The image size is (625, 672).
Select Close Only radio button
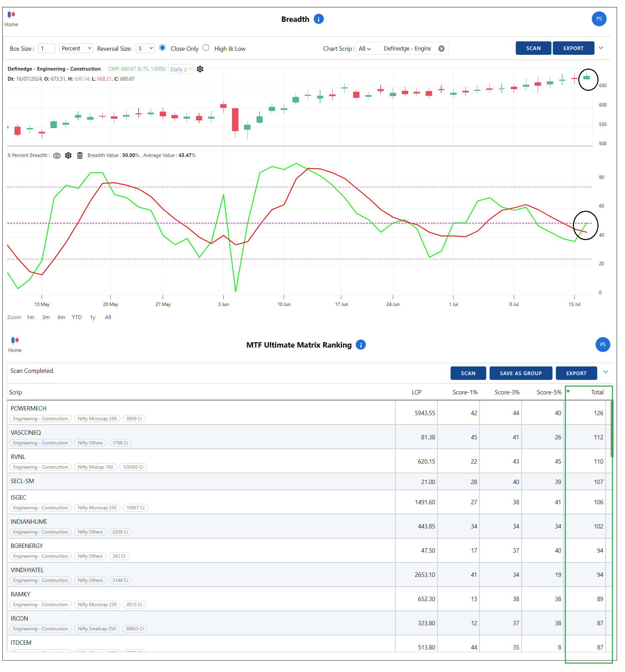click(x=162, y=48)
